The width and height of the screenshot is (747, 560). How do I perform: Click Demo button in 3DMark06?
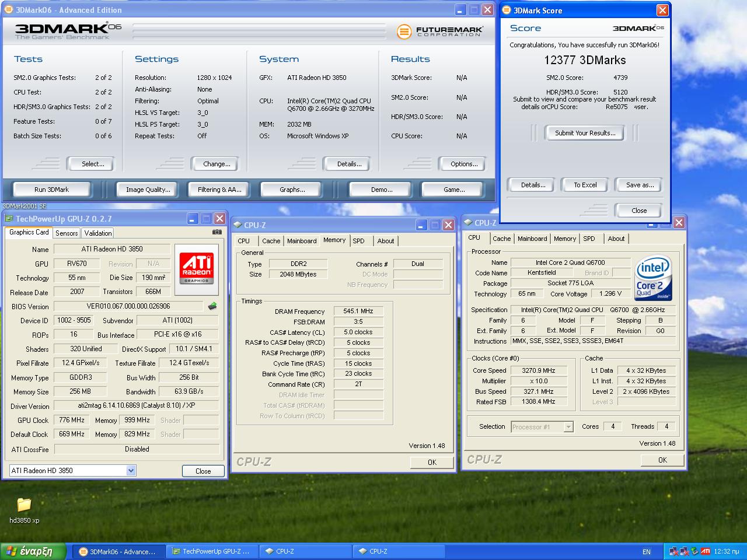tap(382, 190)
